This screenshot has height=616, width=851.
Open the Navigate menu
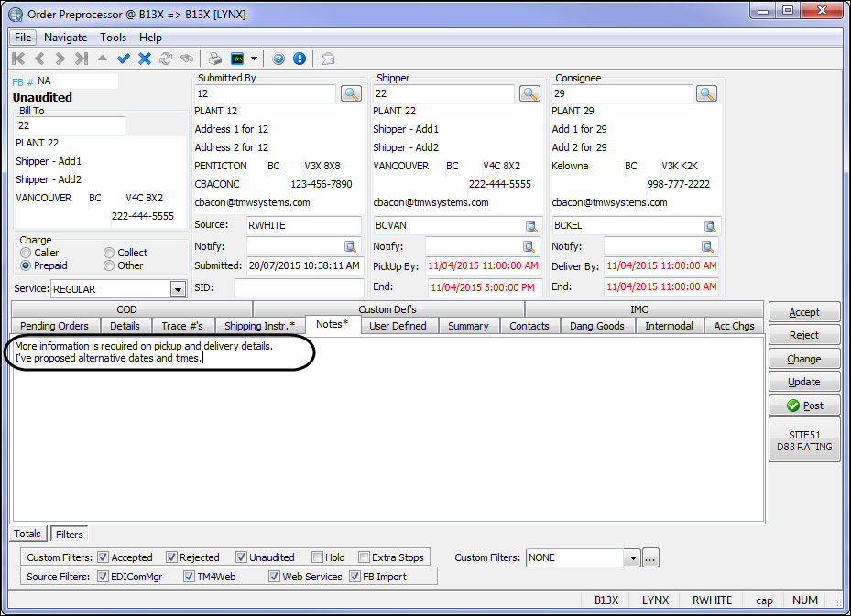65,38
